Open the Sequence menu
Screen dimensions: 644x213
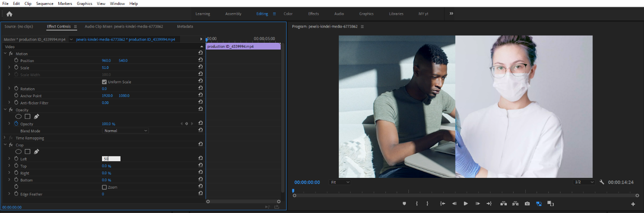44,4
